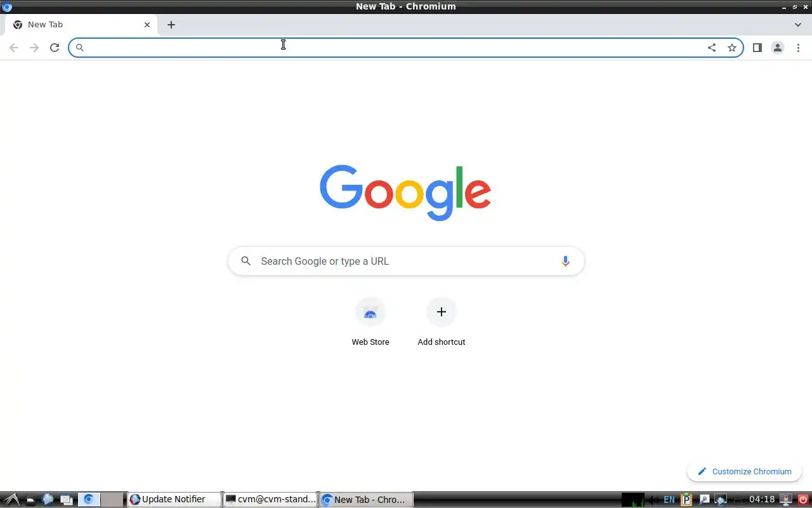Image resolution: width=812 pixels, height=508 pixels.
Task: Select the New Tab - Chromium taskbar item
Action: pyautogui.click(x=366, y=499)
